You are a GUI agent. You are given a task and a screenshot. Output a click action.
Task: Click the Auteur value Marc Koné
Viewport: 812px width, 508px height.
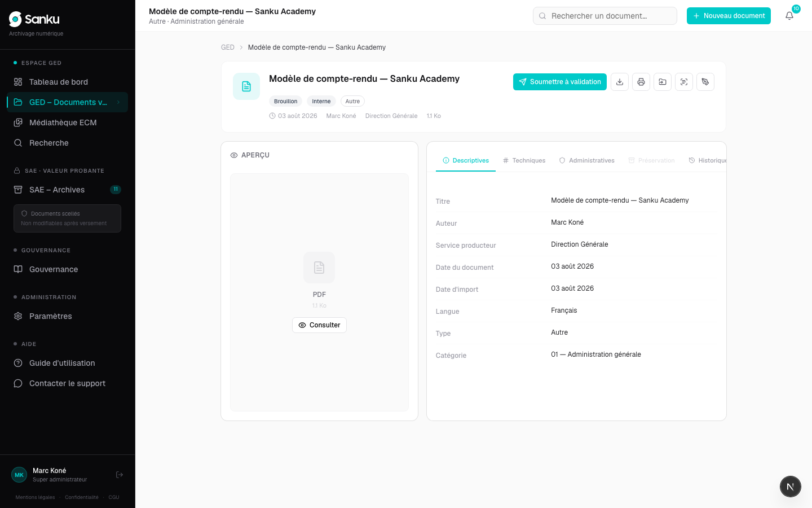(567, 222)
